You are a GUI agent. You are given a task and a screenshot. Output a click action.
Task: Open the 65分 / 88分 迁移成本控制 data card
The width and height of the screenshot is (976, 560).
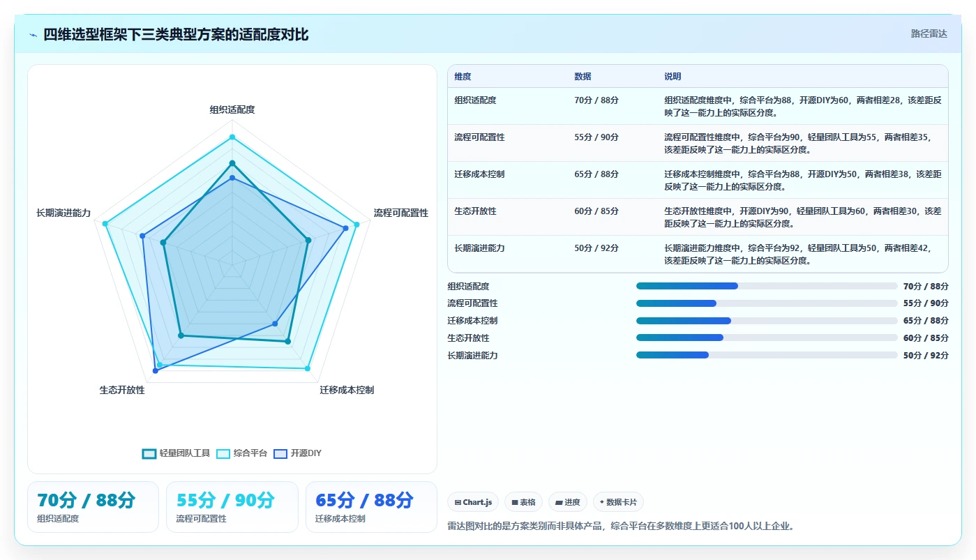pyautogui.click(x=371, y=507)
